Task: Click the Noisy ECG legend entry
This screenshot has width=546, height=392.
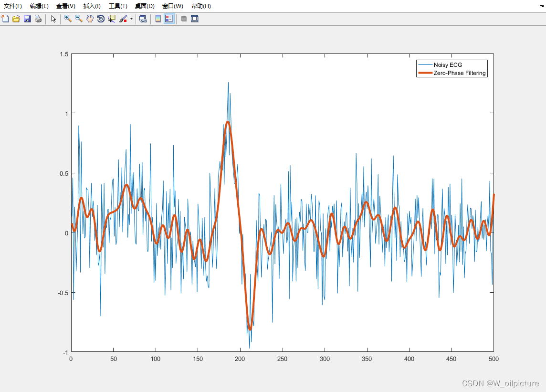Action: 448,65
